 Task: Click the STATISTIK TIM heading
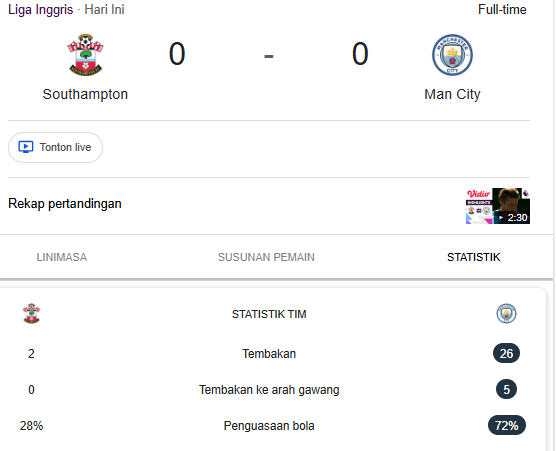[269, 314]
